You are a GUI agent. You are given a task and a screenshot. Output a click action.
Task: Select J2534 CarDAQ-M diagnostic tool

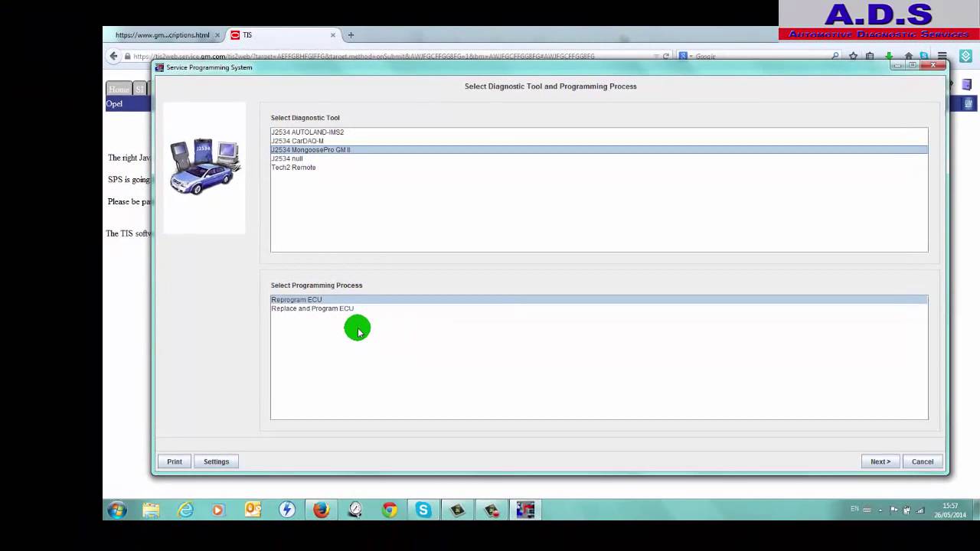[599, 141]
